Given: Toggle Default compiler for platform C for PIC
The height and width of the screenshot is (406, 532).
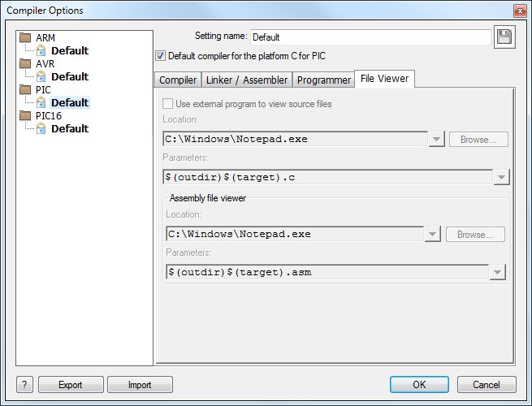Looking at the screenshot, I should 161,56.
